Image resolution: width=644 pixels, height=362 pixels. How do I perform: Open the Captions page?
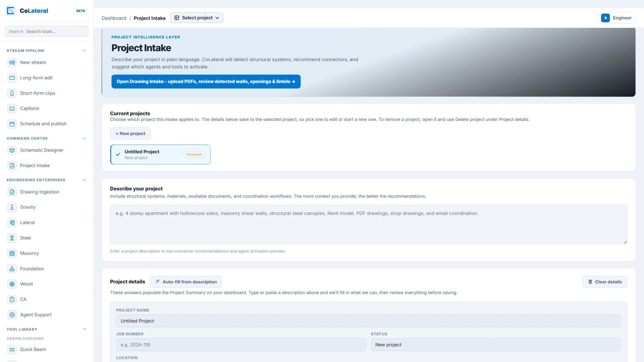(30, 108)
